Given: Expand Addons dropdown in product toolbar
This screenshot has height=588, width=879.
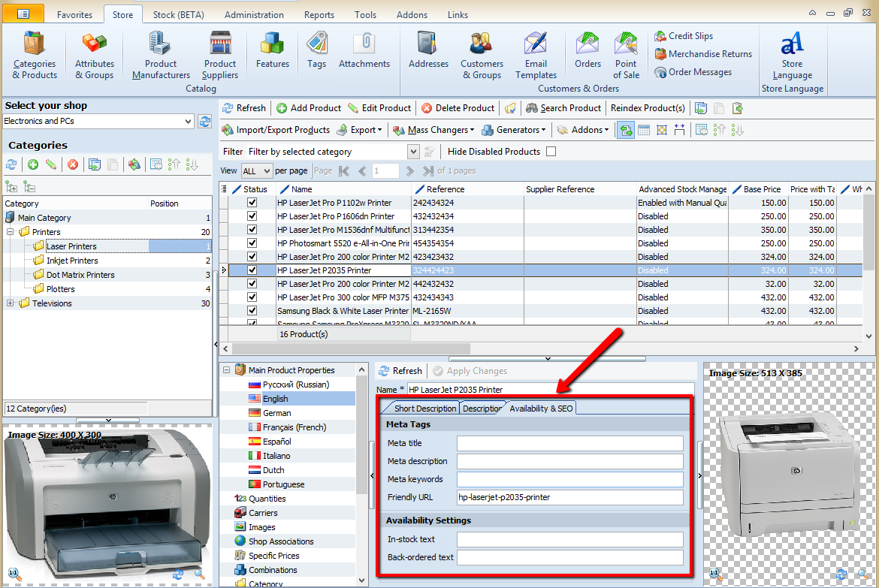Looking at the screenshot, I should tap(583, 130).
